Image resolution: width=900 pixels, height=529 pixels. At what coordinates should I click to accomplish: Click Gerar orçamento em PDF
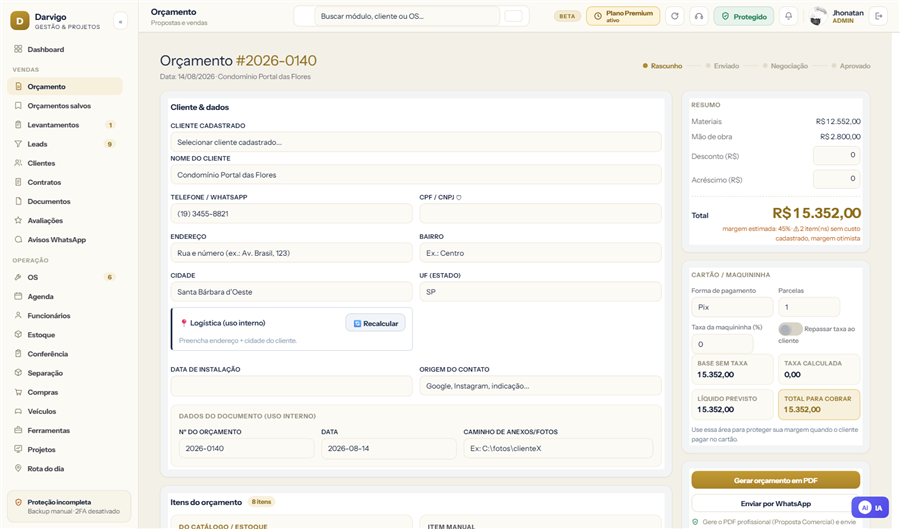click(775, 480)
